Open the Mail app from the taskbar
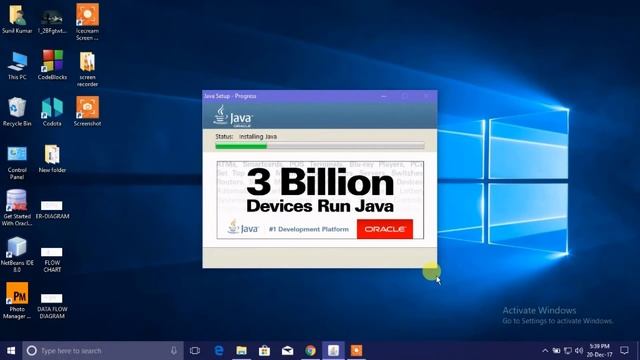Image resolution: width=640 pixels, height=360 pixels. pos(287,351)
